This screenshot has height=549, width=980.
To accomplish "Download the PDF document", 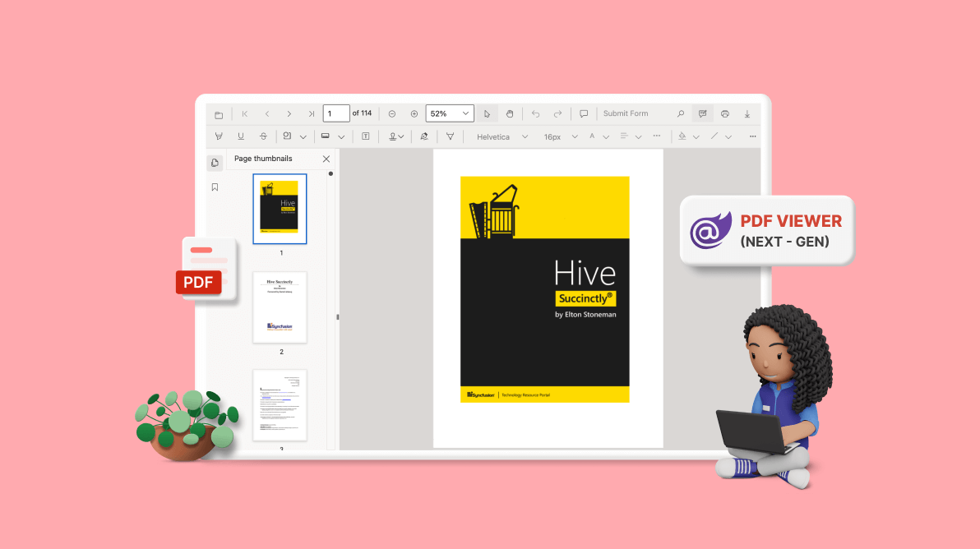I will (x=747, y=114).
